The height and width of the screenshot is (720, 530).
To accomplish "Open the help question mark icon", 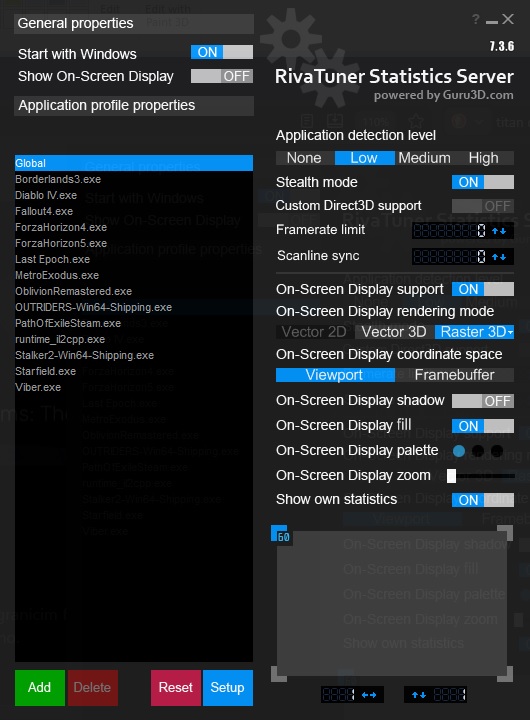I will 476,19.
